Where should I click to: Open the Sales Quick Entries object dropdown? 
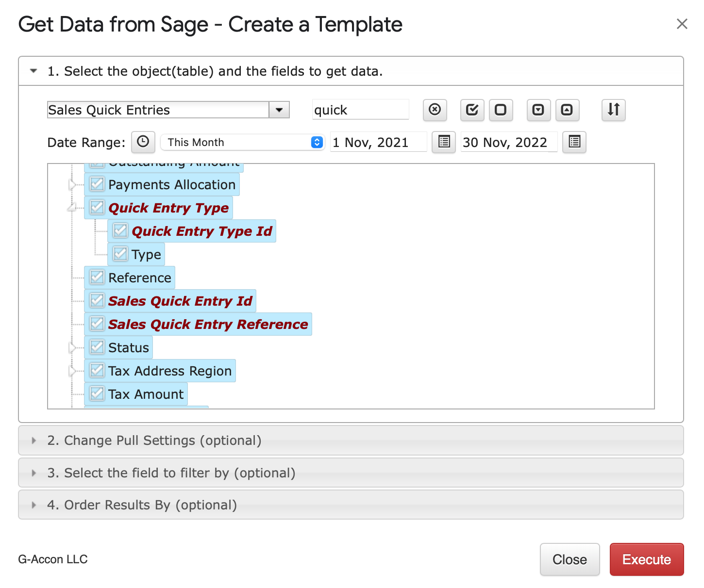[x=279, y=110]
